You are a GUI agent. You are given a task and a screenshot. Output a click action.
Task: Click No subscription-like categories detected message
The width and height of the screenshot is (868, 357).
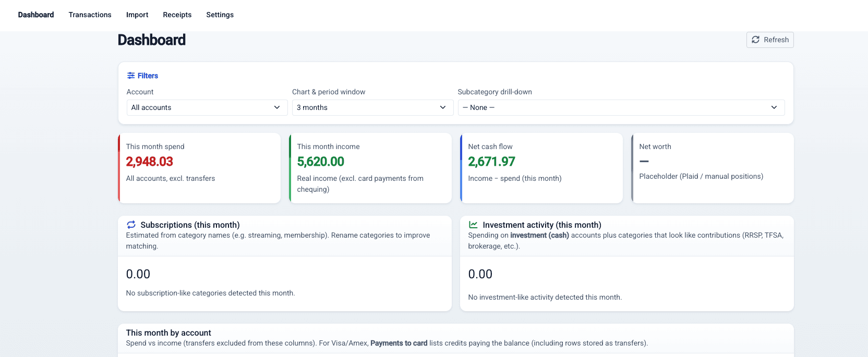click(x=211, y=293)
